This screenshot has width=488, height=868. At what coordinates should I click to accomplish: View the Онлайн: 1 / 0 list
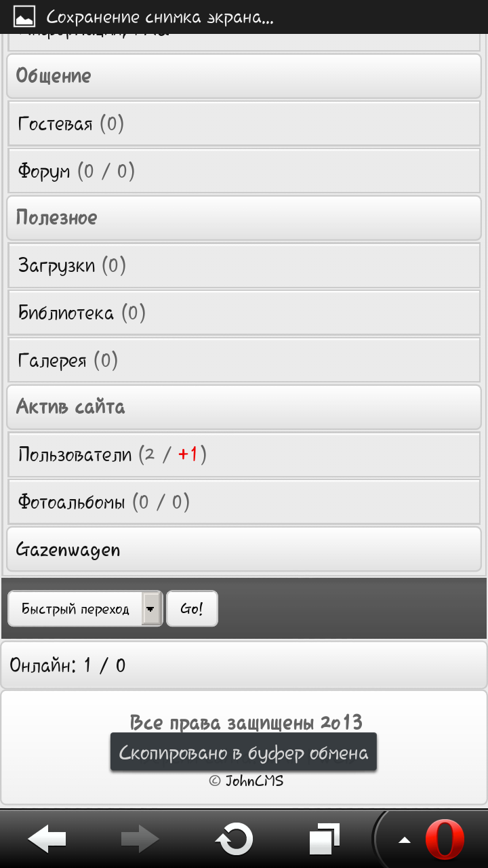pyautogui.click(x=68, y=665)
